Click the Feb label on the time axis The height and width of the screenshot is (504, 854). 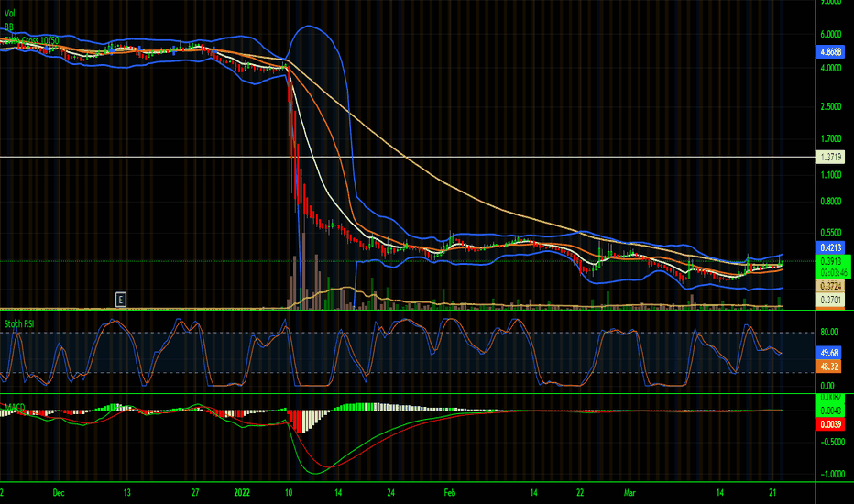tap(449, 493)
